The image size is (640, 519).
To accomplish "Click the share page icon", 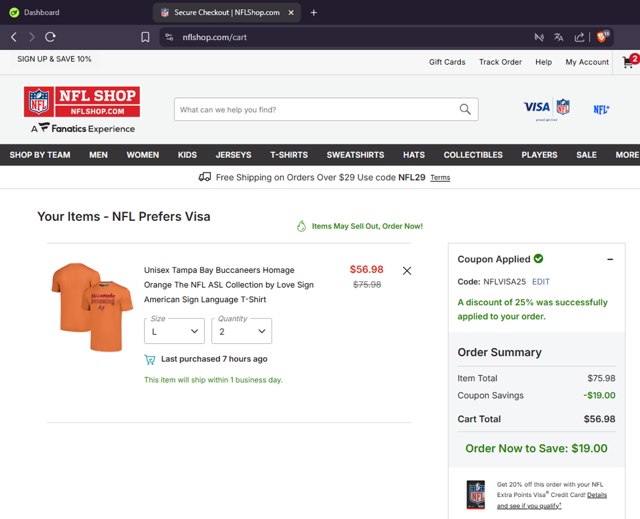I will (579, 37).
